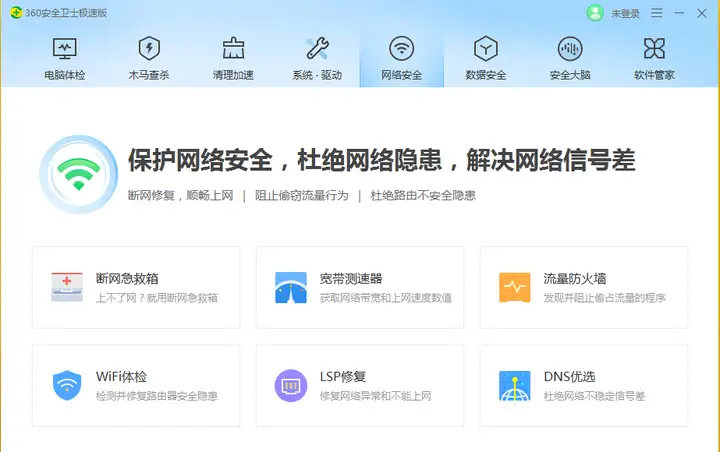Click subtitle 阻止偷窃流量行为
The image size is (720, 452).
[x=302, y=195]
